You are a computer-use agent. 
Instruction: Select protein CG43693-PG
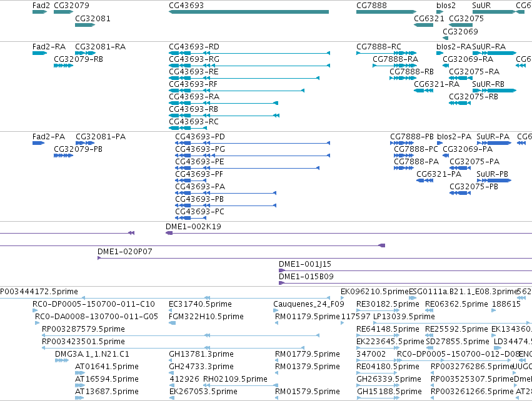[253, 156]
